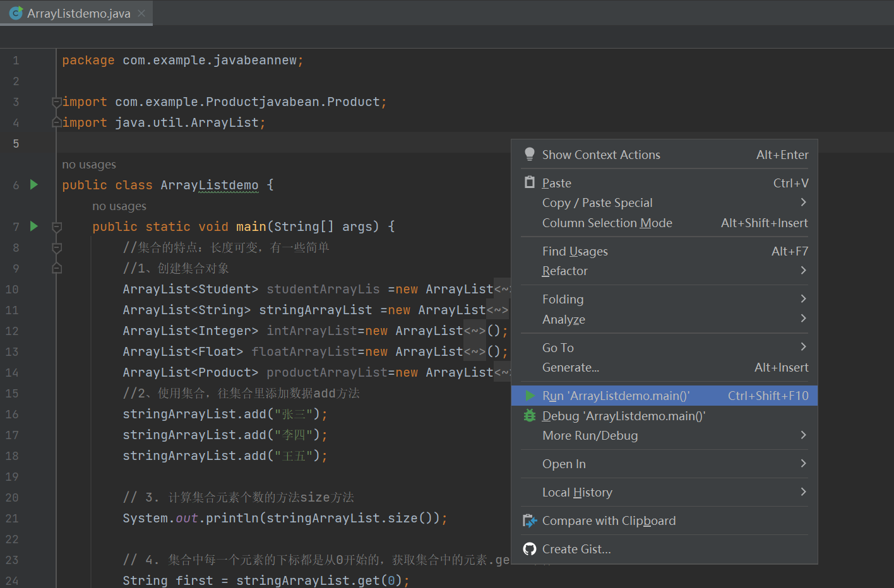This screenshot has height=588, width=894.
Task: Choose Compare with Clipboard menu entry
Action: [x=664, y=520]
